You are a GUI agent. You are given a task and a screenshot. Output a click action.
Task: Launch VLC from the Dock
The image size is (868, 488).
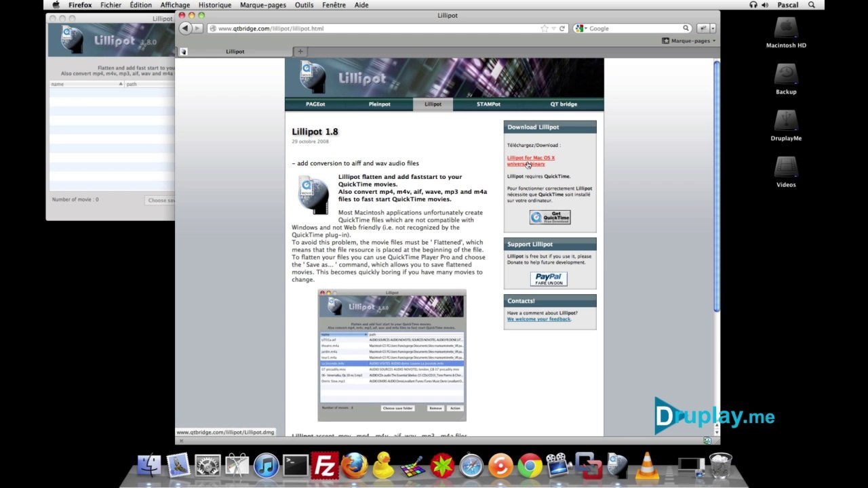(648, 465)
